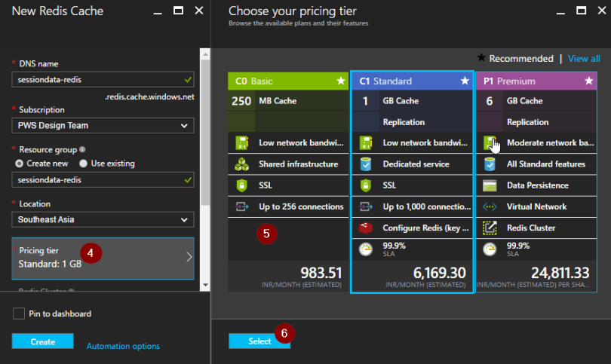Image resolution: width=611 pixels, height=364 pixels.
Task: Click the Configure Redis icon in Standard tier
Action: [x=366, y=228]
